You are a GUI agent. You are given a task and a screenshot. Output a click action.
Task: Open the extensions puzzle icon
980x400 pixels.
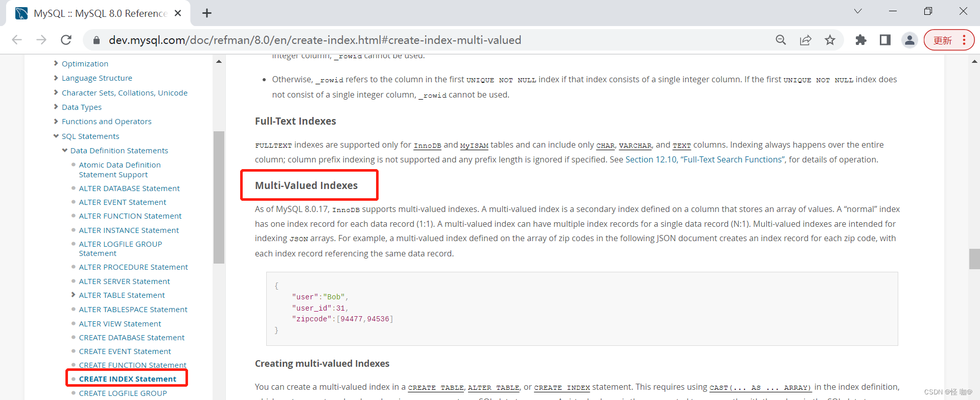click(x=861, y=40)
